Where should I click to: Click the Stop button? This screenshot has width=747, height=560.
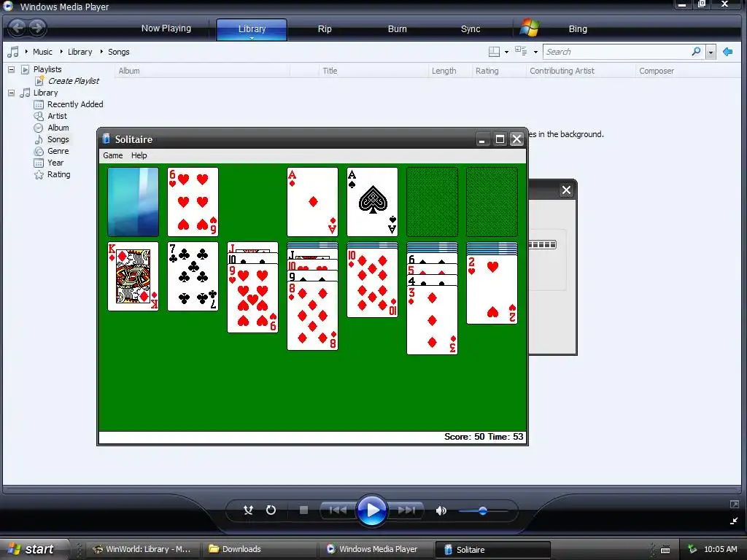303,510
